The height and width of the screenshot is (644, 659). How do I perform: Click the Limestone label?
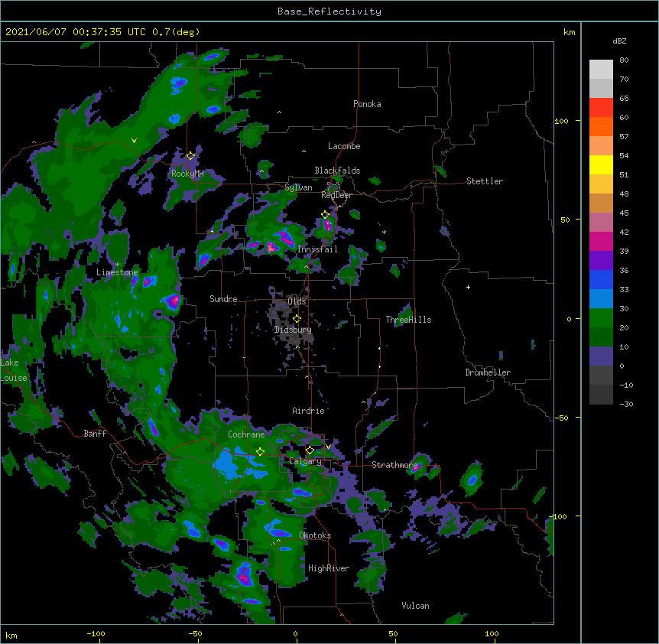click(117, 272)
